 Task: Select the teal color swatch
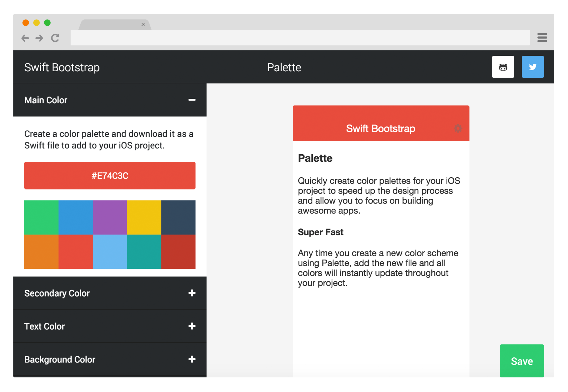[x=144, y=251]
